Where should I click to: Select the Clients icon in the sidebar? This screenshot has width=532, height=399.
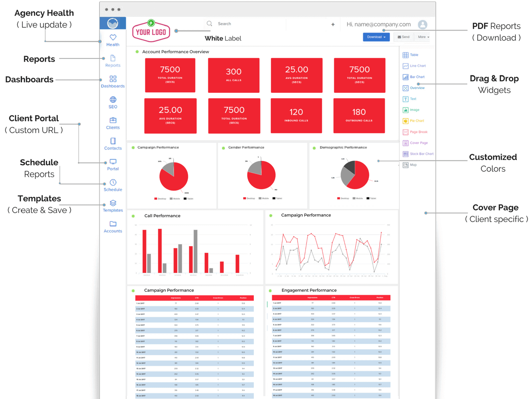point(113,122)
